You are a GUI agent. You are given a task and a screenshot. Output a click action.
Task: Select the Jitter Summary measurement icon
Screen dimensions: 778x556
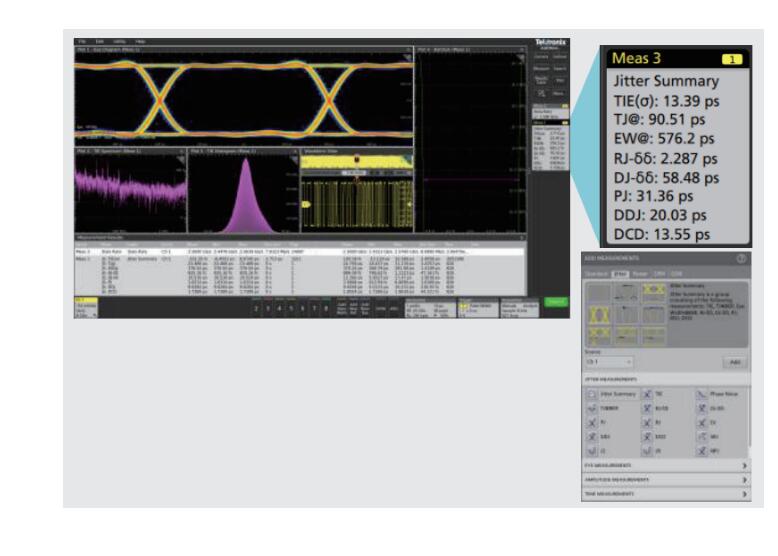pyautogui.click(x=591, y=394)
